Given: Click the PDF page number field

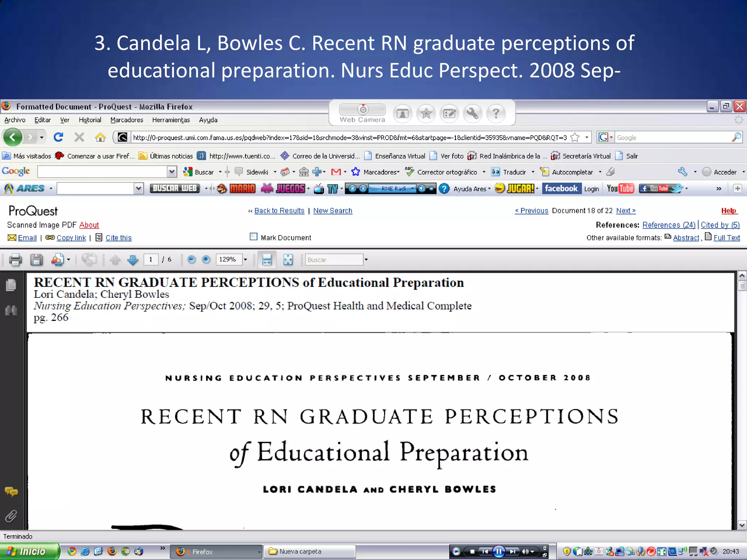Looking at the screenshot, I should click(151, 259).
